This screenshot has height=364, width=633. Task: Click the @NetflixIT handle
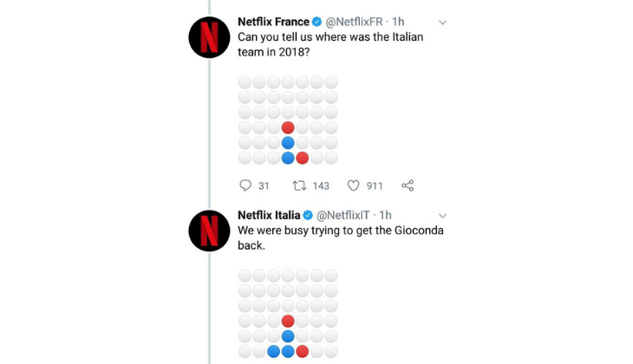[345, 215]
